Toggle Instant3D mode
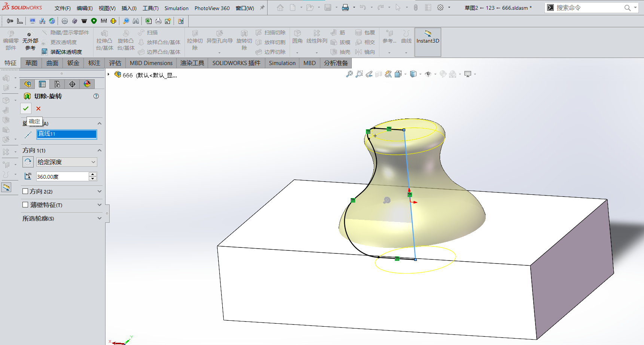The height and width of the screenshot is (345, 644). [427, 40]
